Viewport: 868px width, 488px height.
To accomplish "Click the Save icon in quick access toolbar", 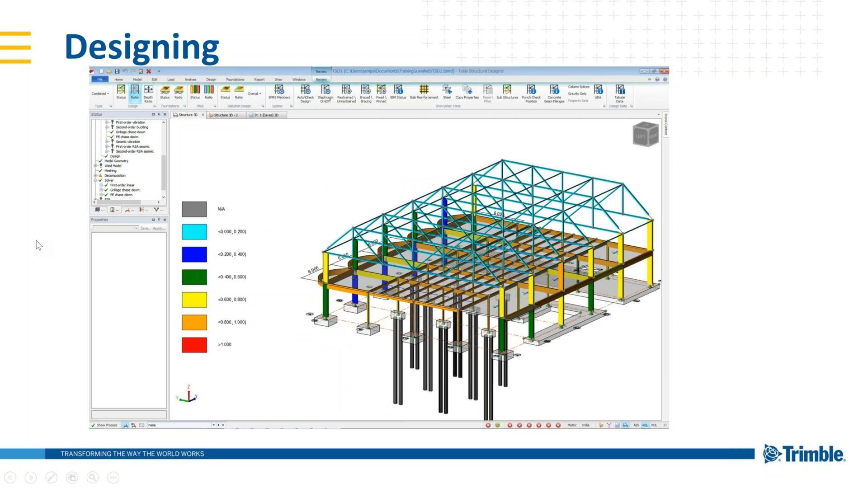I will [x=117, y=71].
